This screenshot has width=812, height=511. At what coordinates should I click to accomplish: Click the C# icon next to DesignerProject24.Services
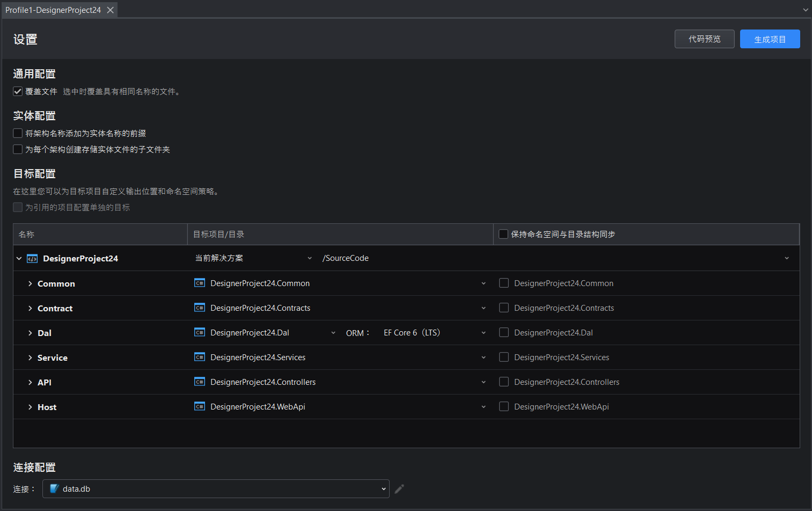pyautogui.click(x=200, y=357)
